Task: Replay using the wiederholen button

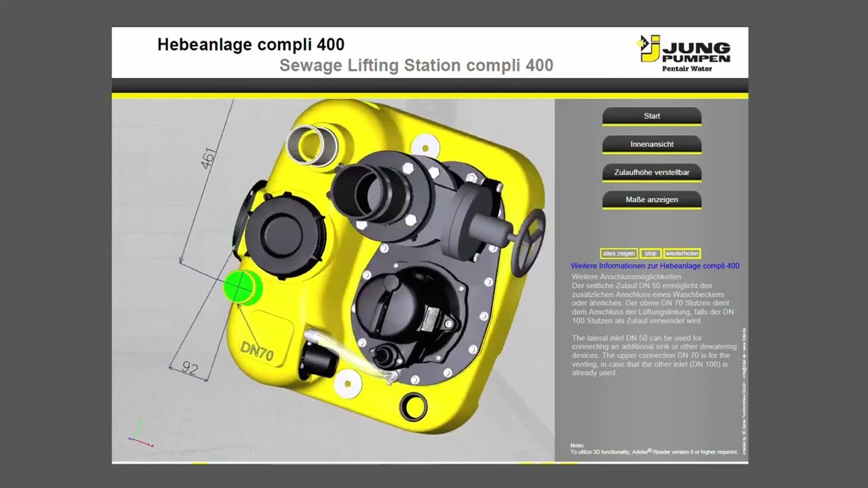Action: [x=682, y=253]
